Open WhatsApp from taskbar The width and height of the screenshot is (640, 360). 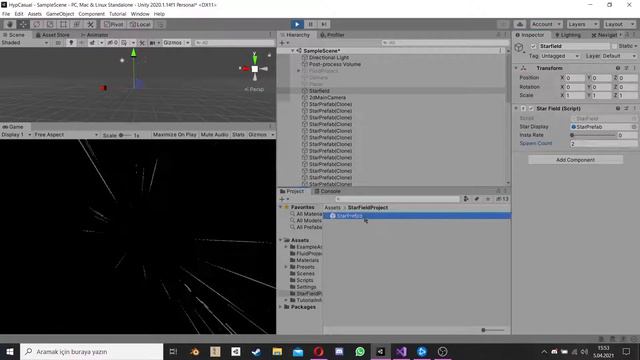point(360,351)
